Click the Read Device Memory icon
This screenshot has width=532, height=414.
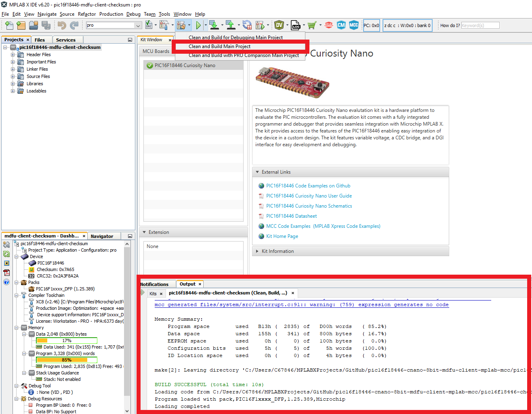point(231,25)
